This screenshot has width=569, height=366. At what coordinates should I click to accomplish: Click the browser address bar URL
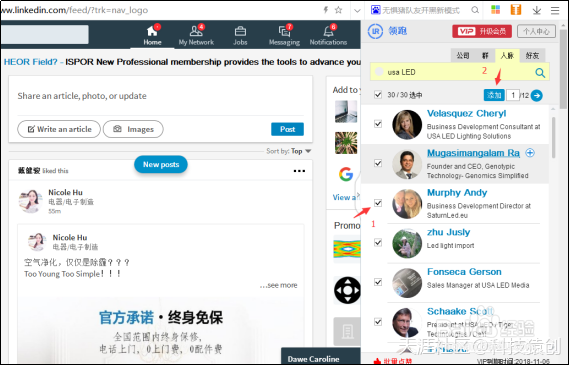click(74, 10)
